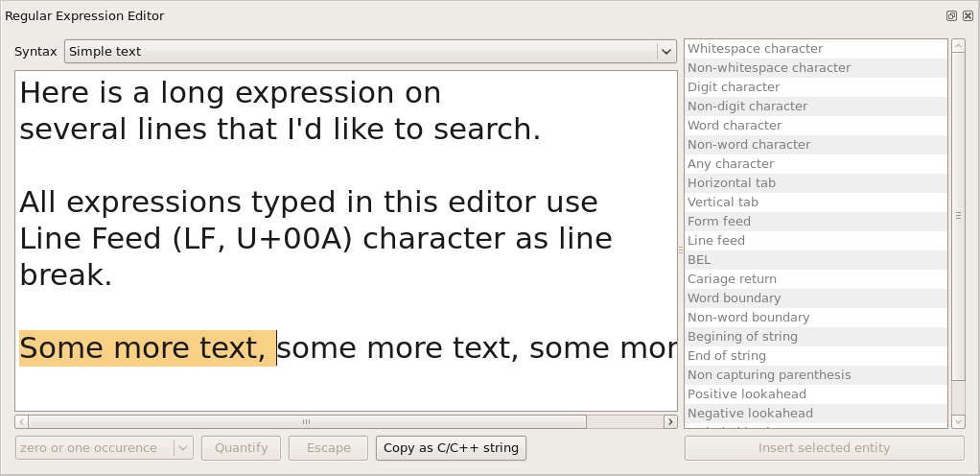Image resolution: width=980 pixels, height=476 pixels.
Task: Open the zero or one occurence dropdown
Action: coord(105,448)
